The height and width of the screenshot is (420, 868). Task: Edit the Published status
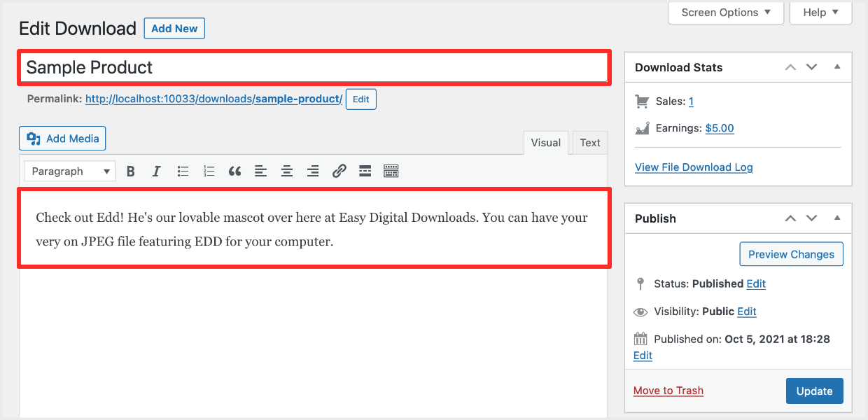(x=756, y=283)
